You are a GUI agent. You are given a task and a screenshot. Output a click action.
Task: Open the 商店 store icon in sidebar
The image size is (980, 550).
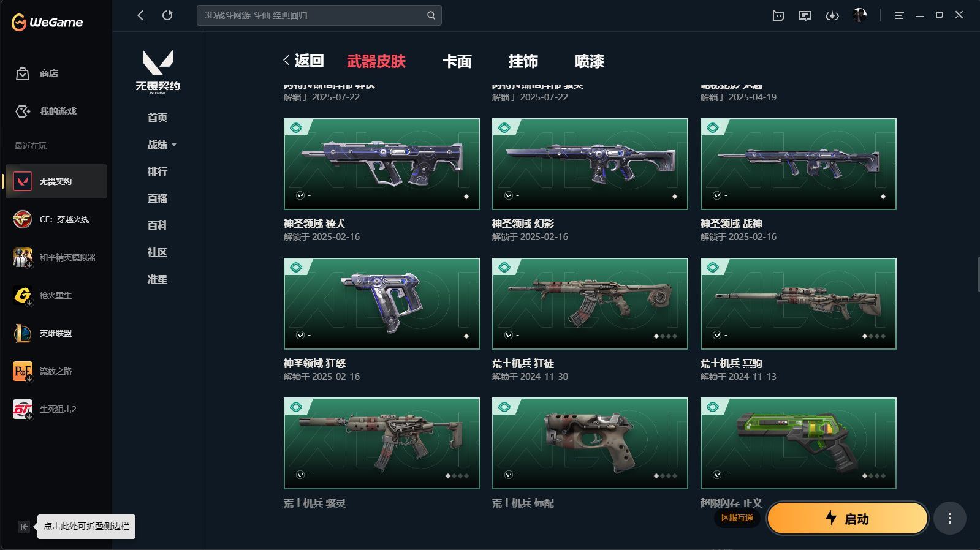[23, 73]
